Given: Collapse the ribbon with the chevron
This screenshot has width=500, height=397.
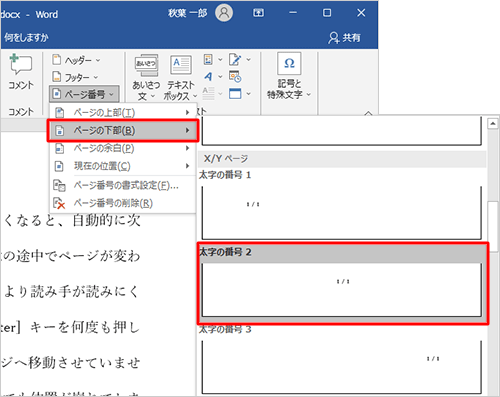Looking at the screenshot, I should [368, 113].
